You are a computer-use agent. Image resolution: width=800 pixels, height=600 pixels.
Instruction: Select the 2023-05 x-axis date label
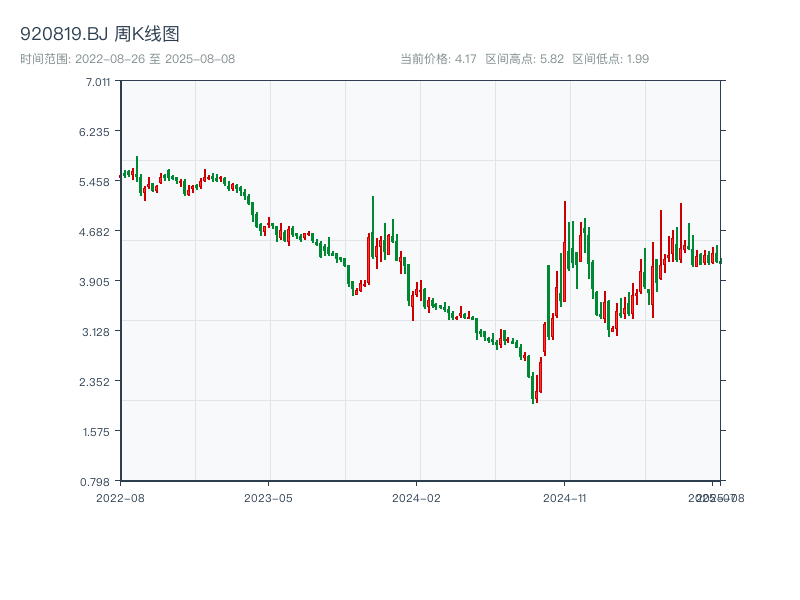tap(269, 497)
